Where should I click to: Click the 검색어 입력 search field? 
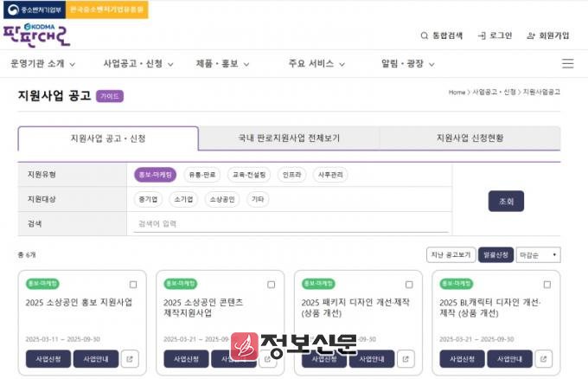(x=290, y=224)
